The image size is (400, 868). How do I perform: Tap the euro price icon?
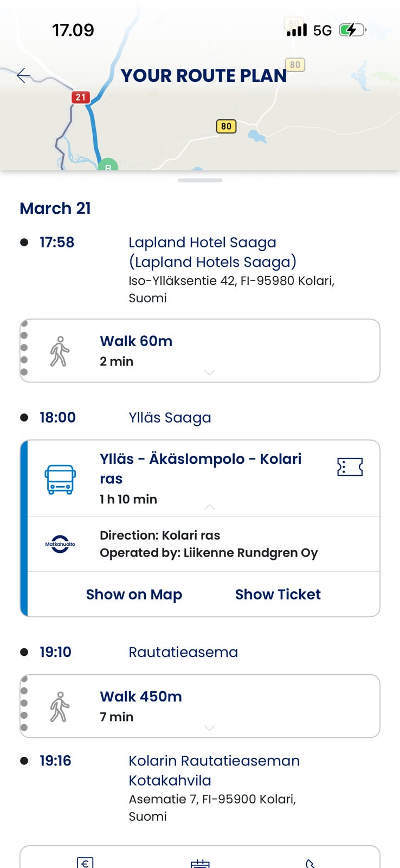[85, 863]
